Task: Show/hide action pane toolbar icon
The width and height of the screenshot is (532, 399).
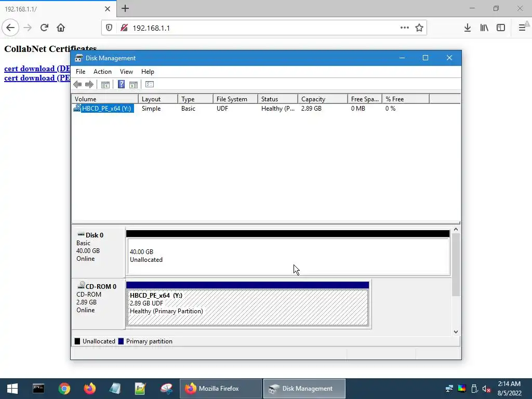Action: click(x=134, y=85)
